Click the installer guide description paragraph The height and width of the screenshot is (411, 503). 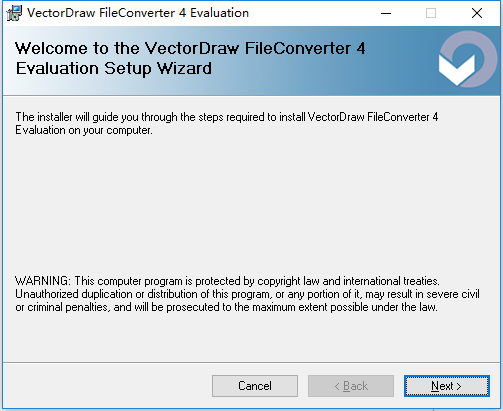coord(227,123)
